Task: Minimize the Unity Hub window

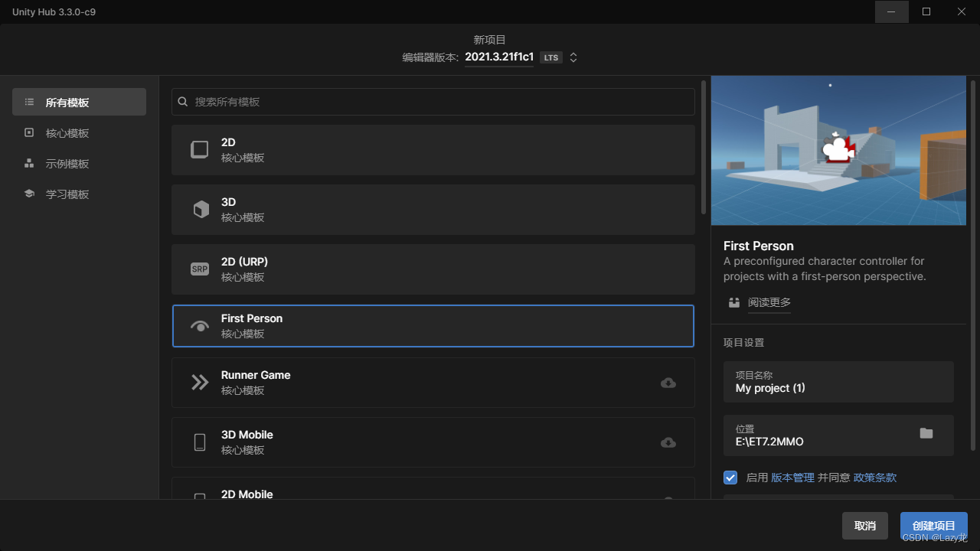Action: (892, 11)
